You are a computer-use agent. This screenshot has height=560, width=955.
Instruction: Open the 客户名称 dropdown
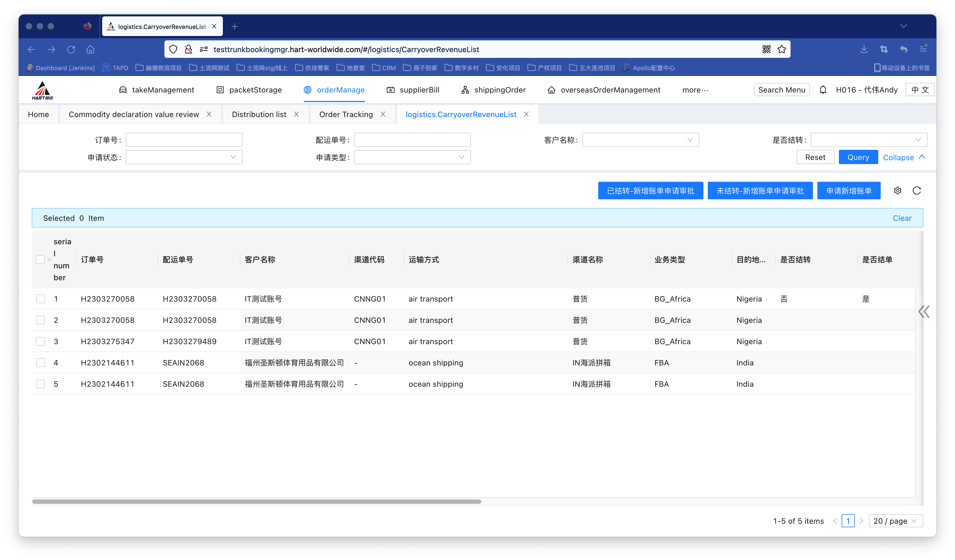641,140
